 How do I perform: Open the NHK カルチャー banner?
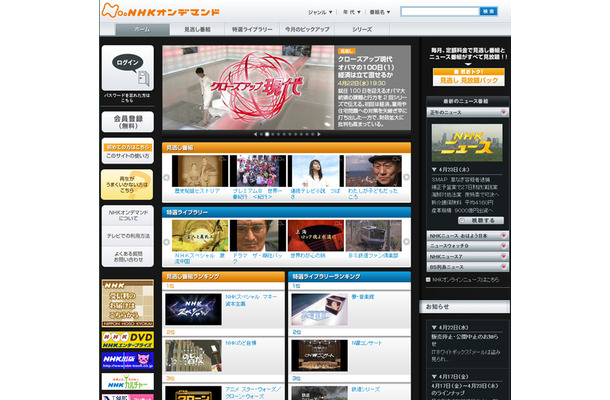pyautogui.click(x=128, y=382)
